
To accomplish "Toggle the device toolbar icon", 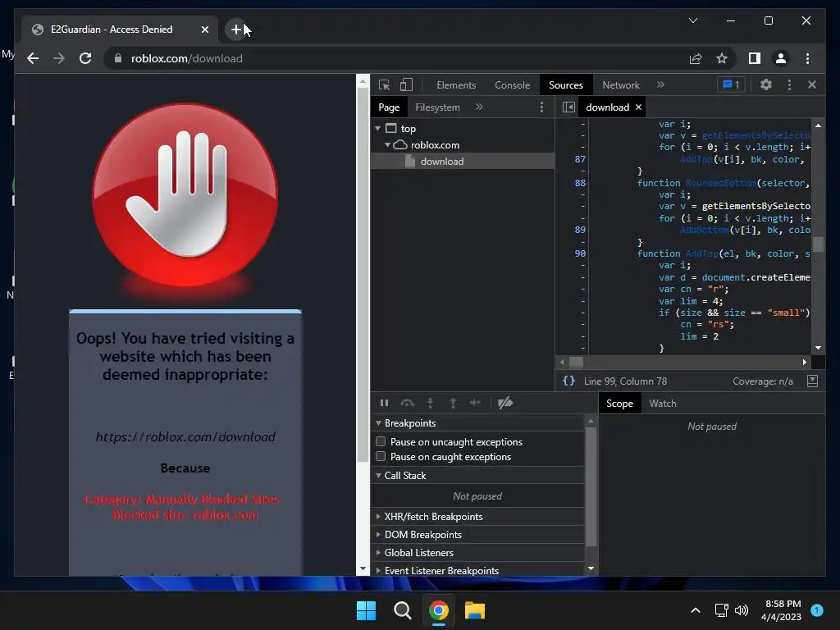I will coord(407,85).
